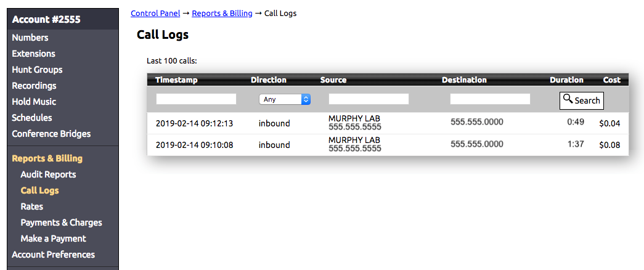
Task: Open Payments & Charges page
Action: pyautogui.click(x=61, y=223)
